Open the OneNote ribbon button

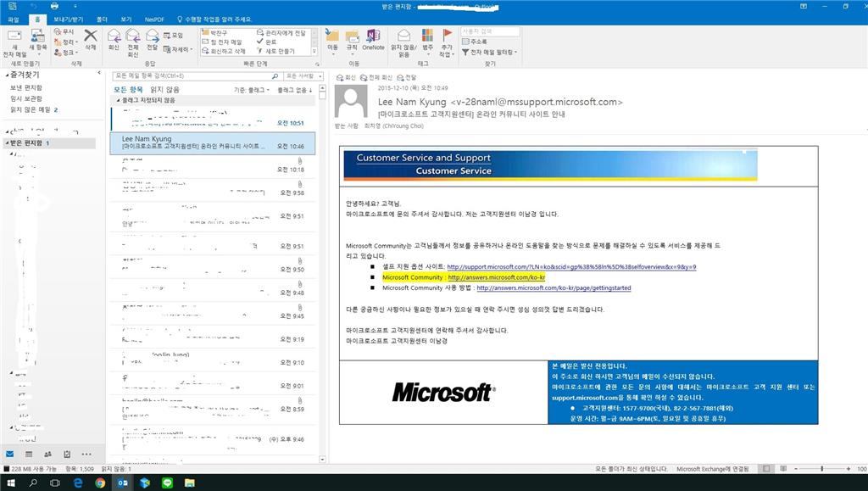[373, 40]
